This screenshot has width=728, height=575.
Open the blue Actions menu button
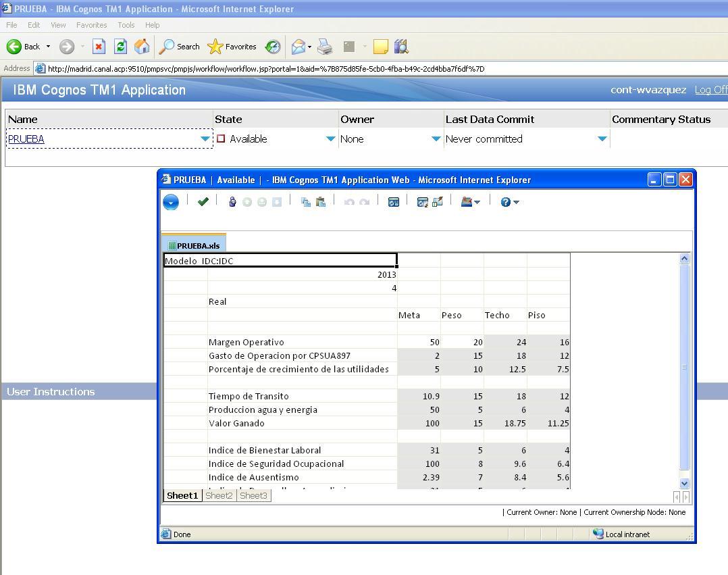click(x=171, y=202)
